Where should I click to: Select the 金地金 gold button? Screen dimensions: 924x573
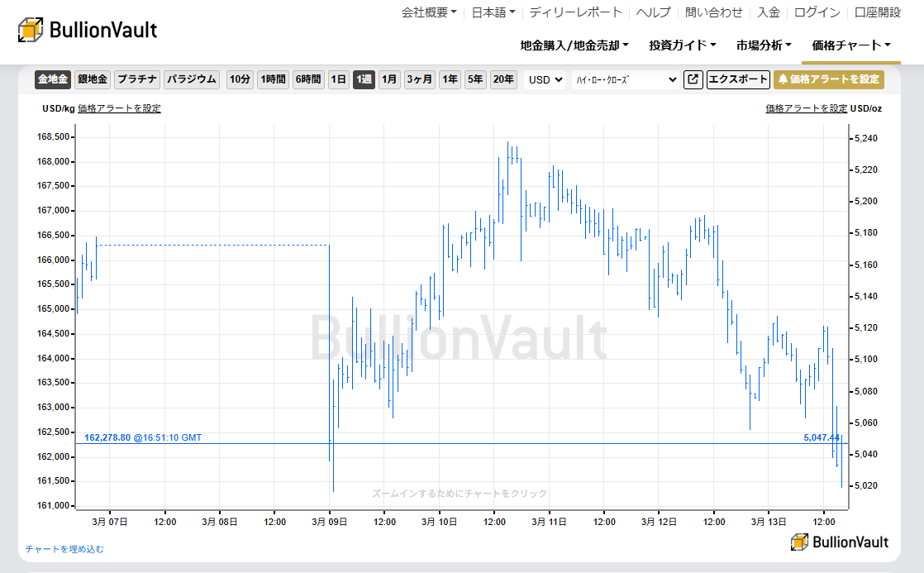pos(52,79)
